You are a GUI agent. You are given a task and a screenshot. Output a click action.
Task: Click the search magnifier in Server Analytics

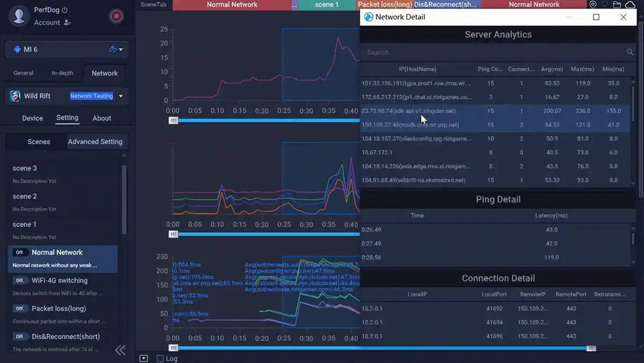pos(630,53)
